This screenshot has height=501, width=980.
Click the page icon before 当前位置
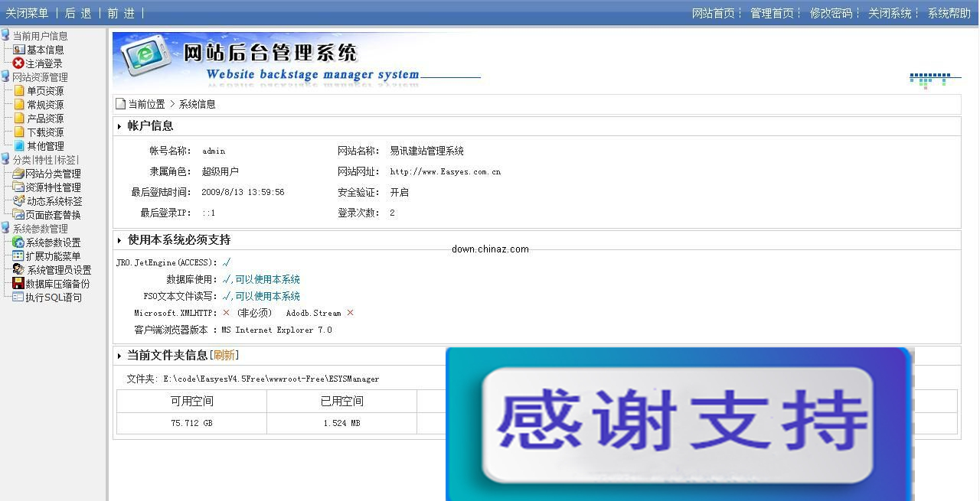(120, 104)
